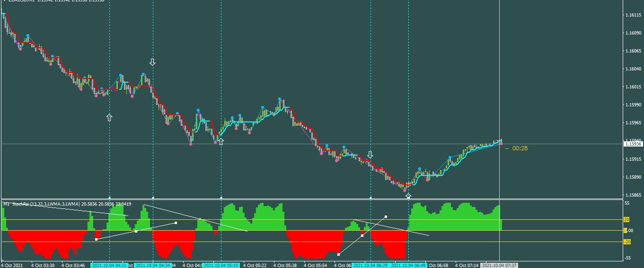Click the 1.16065 price scale label

tap(633, 51)
